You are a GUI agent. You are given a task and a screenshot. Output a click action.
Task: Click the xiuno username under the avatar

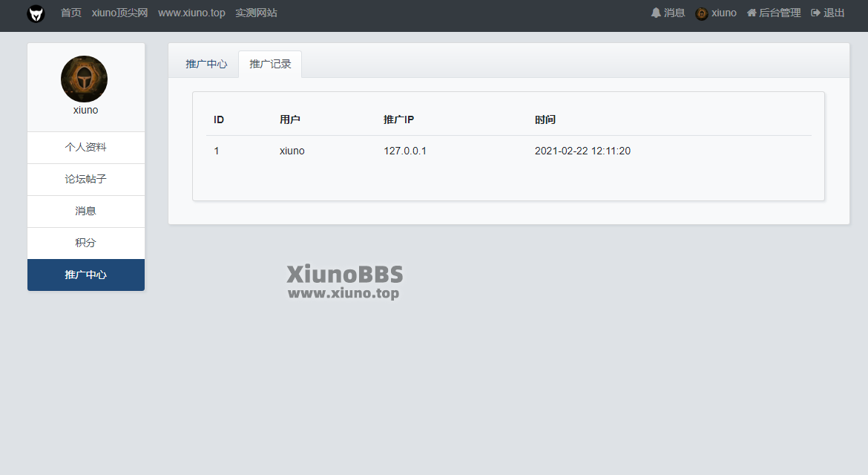coord(85,110)
